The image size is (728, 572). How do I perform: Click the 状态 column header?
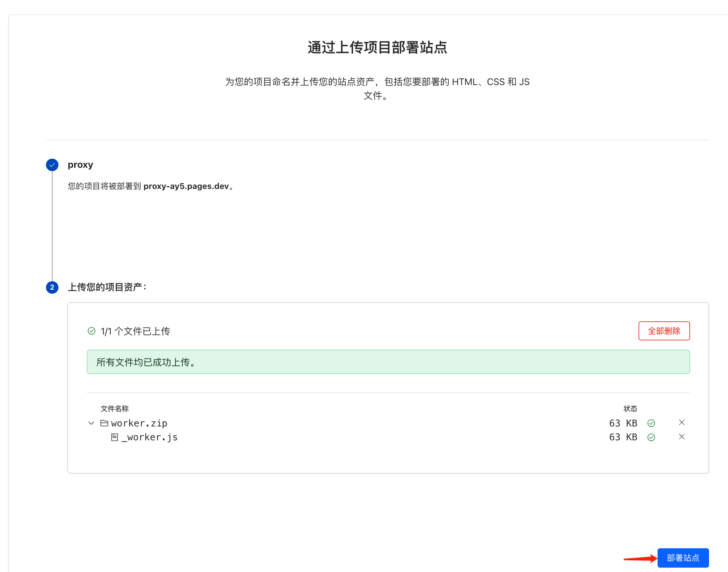(631, 409)
